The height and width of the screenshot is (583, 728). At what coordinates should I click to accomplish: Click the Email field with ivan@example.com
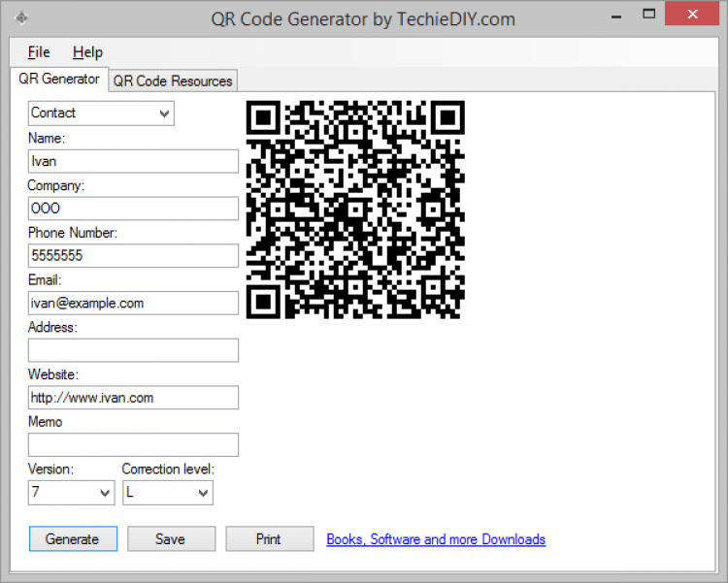[133, 303]
